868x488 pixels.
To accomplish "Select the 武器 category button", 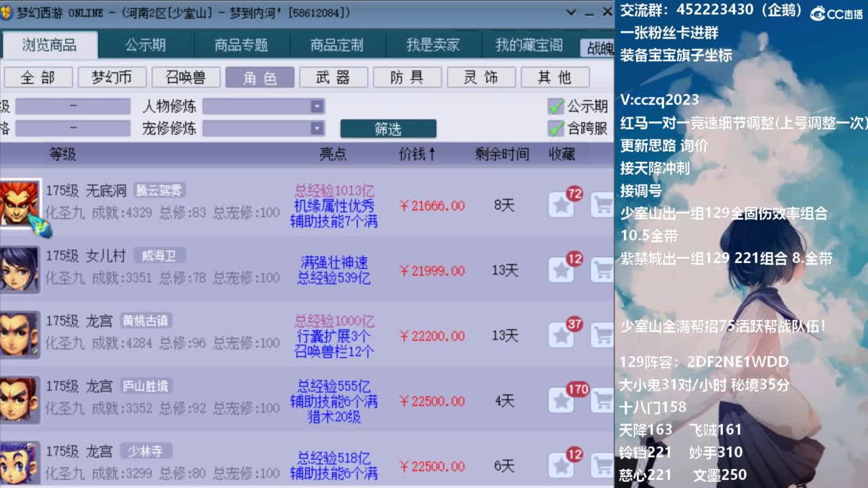I will (333, 77).
